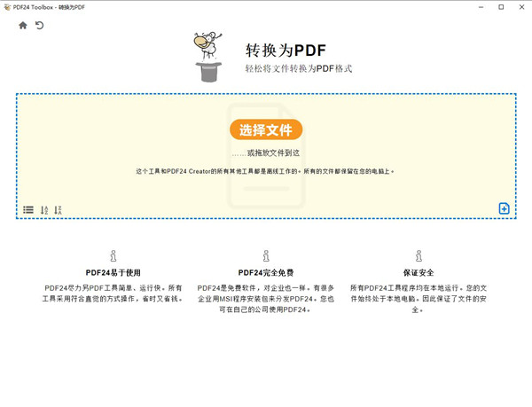
Task: Sort files in ascending order
Action: click(44, 210)
